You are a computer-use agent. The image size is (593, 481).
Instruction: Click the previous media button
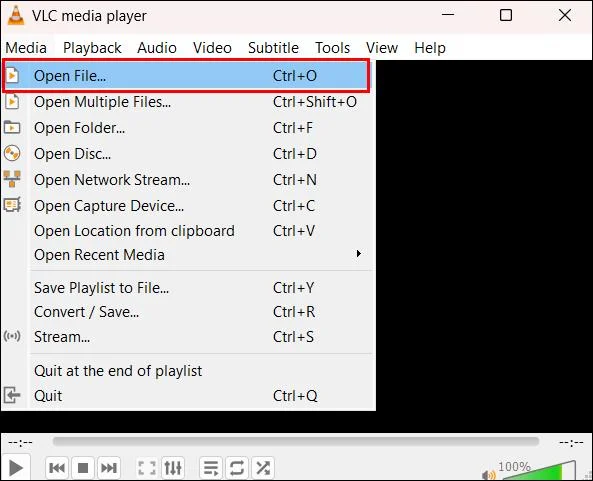click(57, 468)
